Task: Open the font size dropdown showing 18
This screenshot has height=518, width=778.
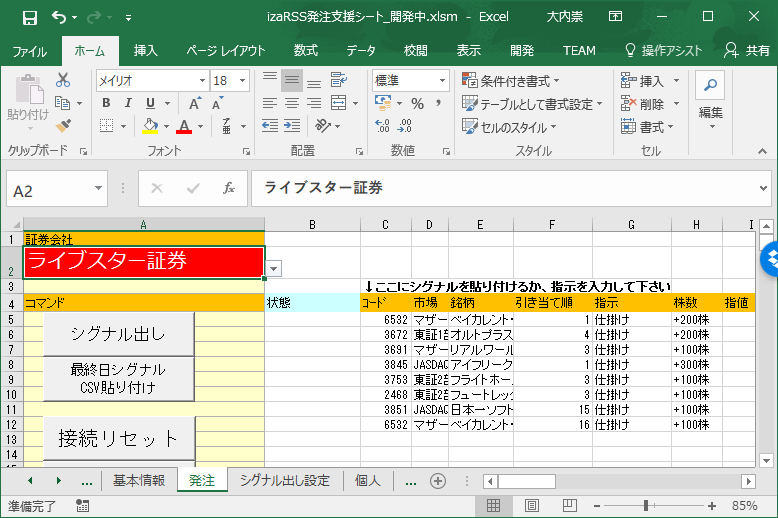Action: (242, 80)
